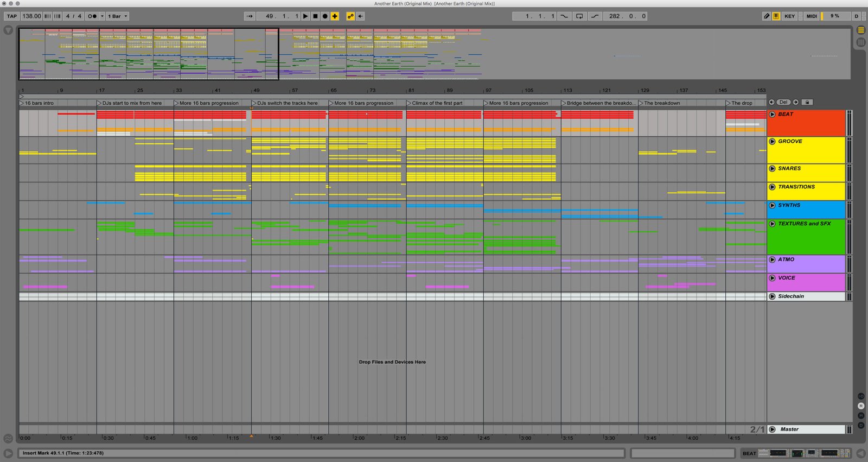The image size is (868, 462).
Task: Toggle the Follow playback button
Action: 250,16
